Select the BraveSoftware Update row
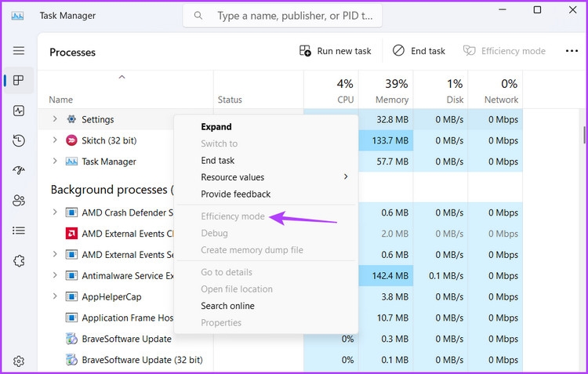Image resolution: width=588 pixels, height=374 pixels. pyautogui.click(x=280, y=339)
